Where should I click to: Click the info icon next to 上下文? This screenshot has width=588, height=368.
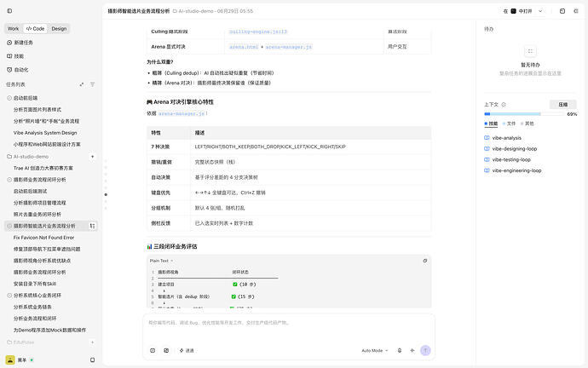click(x=504, y=105)
